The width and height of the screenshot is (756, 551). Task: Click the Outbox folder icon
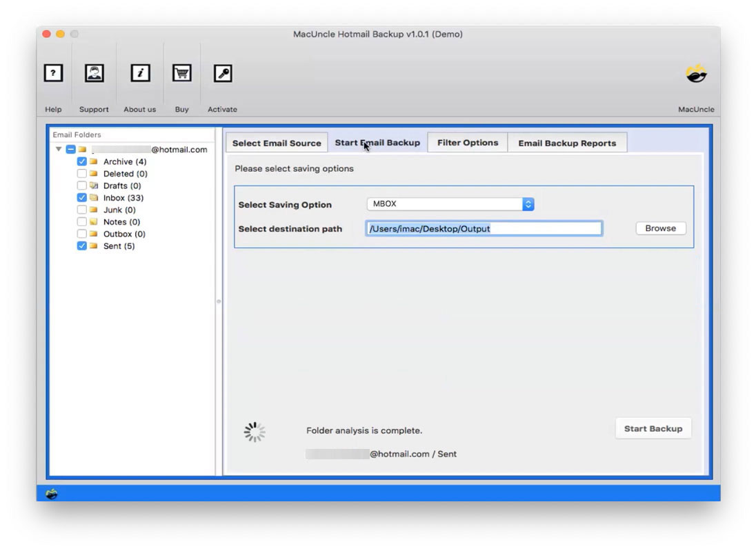pyautogui.click(x=94, y=234)
